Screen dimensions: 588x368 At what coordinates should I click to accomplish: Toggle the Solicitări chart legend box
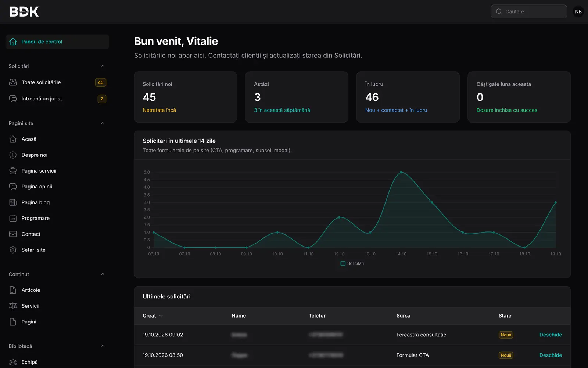coord(343,263)
